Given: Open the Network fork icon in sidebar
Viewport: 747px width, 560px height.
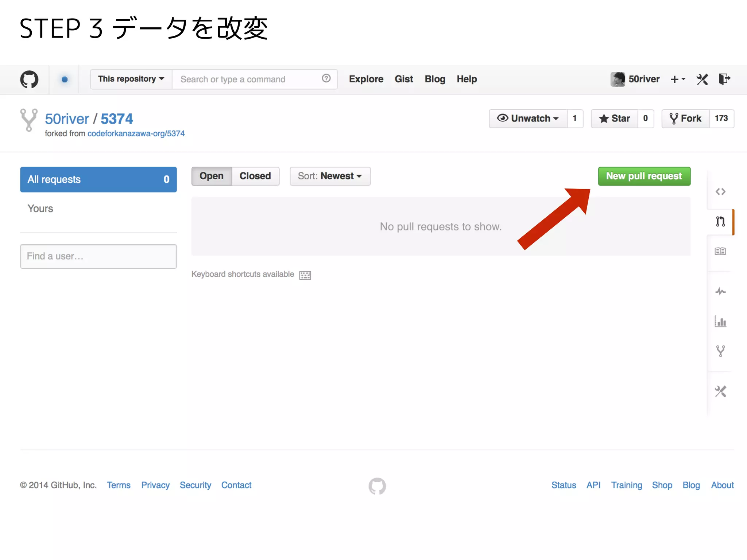Looking at the screenshot, I should (720, 351).
